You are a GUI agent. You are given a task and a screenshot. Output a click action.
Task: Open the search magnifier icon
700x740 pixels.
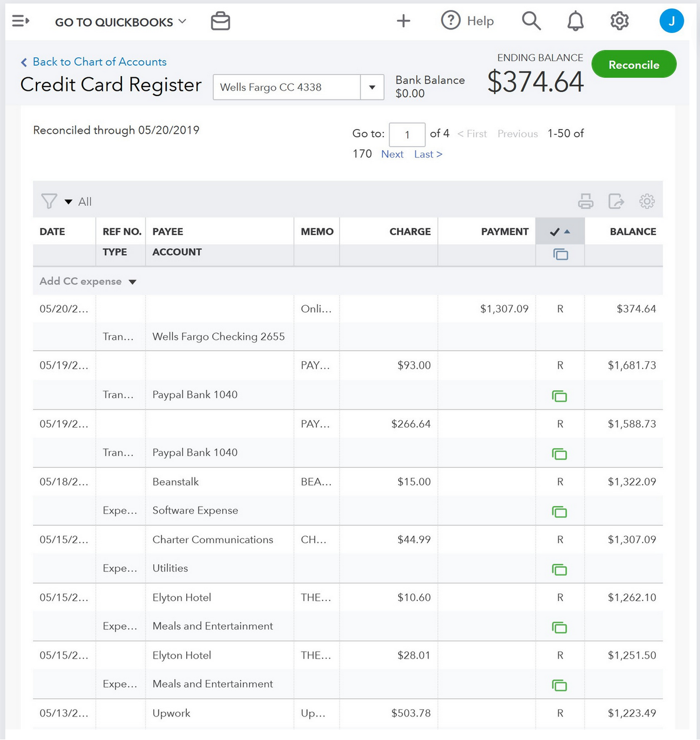tap(531, 21)
